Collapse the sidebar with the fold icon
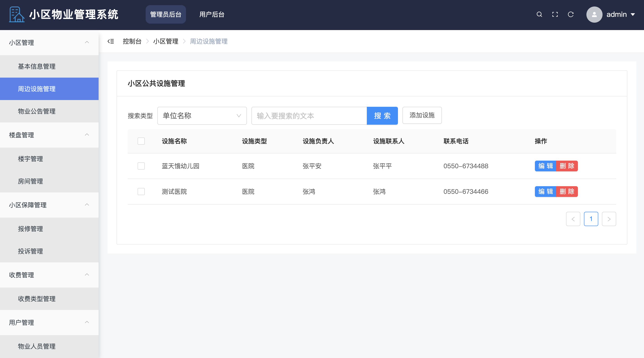 coord(111,41)
